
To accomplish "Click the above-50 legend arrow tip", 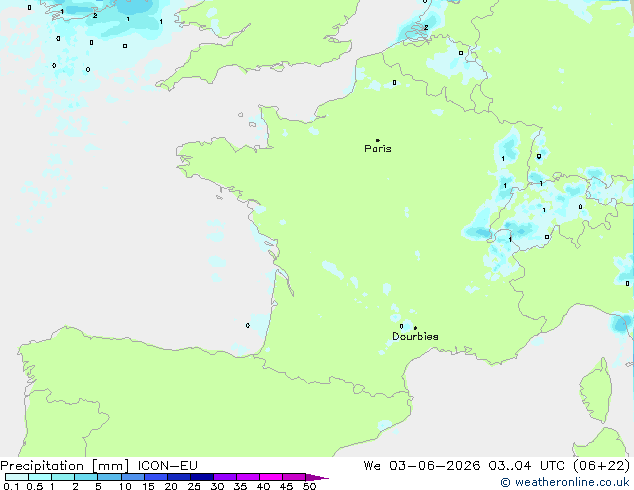I will 317,477.
